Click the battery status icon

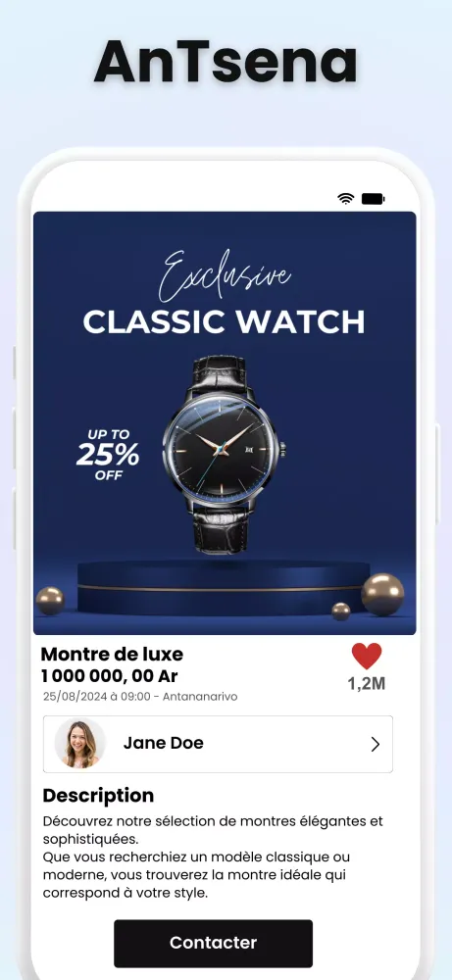pos(374,199)
